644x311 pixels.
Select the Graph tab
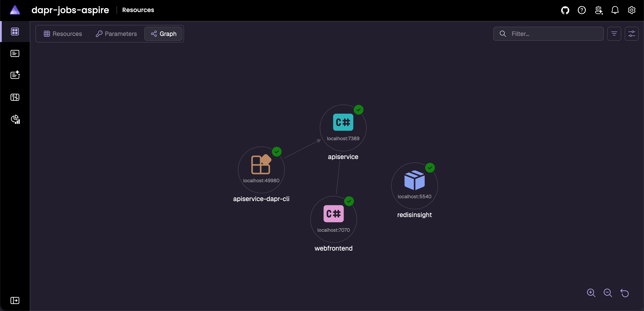(x=163, y=34)
